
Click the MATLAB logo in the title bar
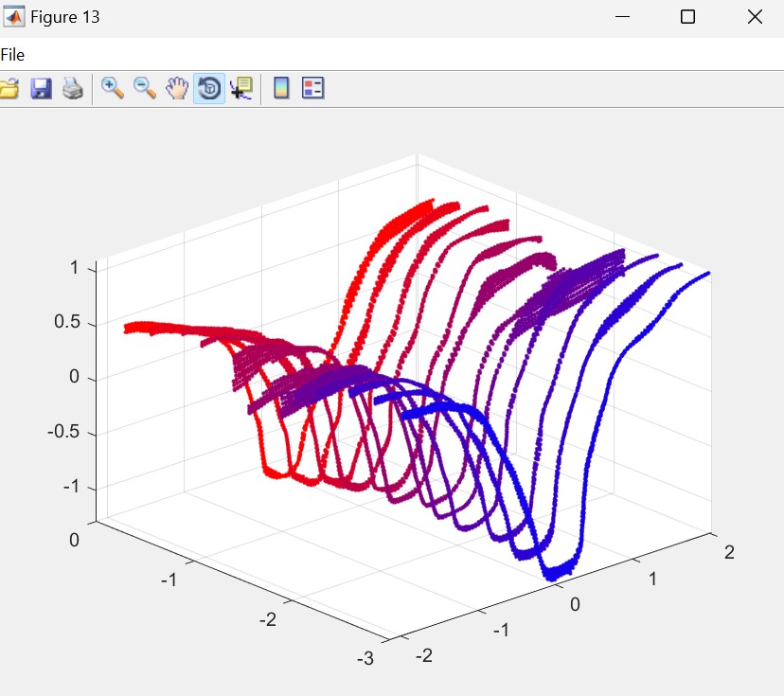tap(14, 17)
